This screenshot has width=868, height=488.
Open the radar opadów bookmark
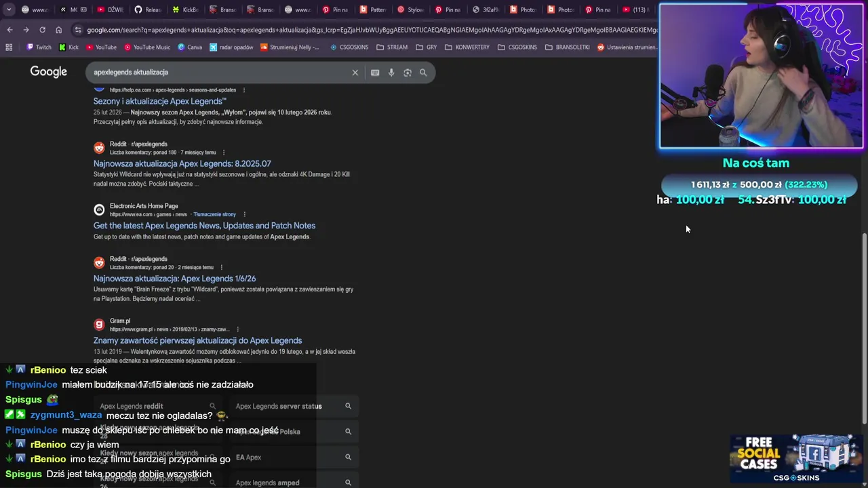pyautogui.click(x=231, y=47)
